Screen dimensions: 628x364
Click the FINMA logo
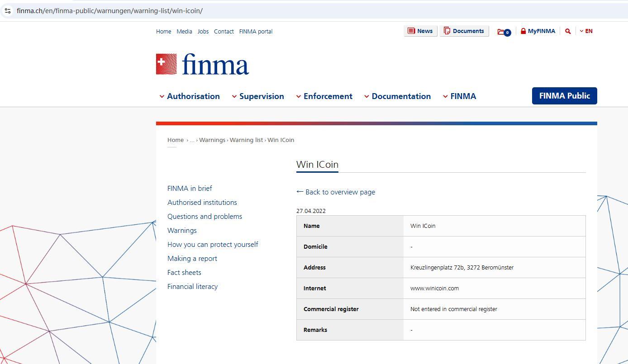pyautogui.click(x=202, y=64)
